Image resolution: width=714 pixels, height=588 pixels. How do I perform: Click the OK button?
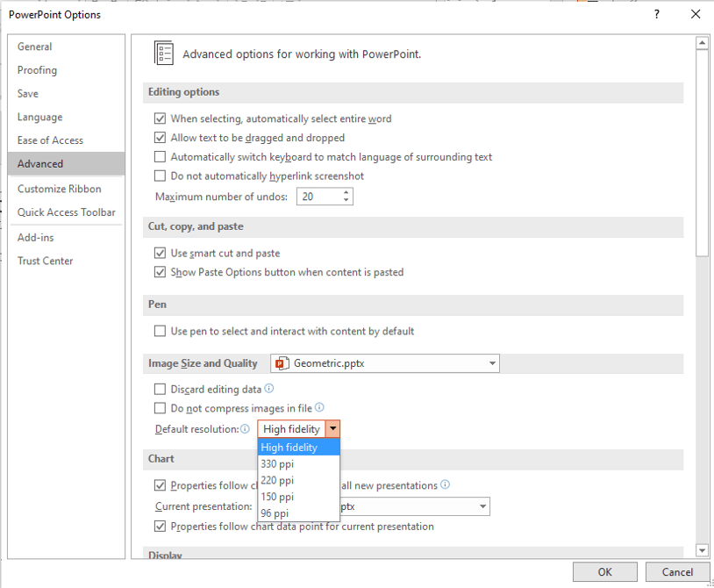(x=604, y=571)
